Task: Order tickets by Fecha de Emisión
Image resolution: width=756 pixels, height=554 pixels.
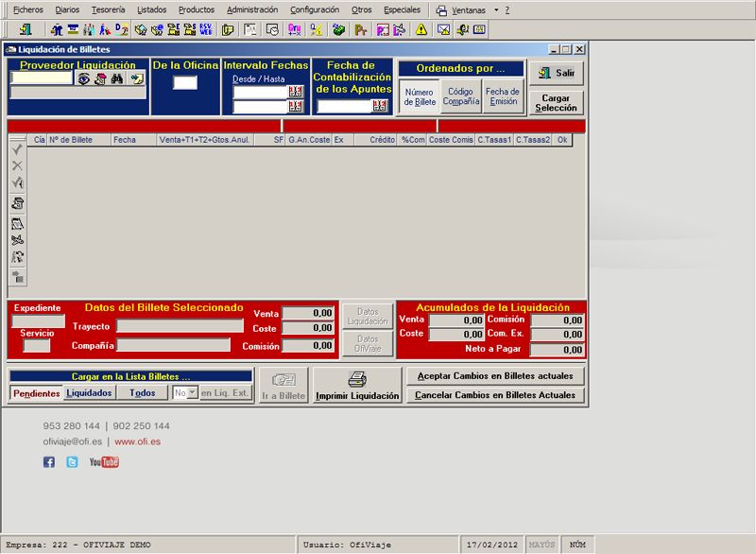Action: [x=502, y=96]
